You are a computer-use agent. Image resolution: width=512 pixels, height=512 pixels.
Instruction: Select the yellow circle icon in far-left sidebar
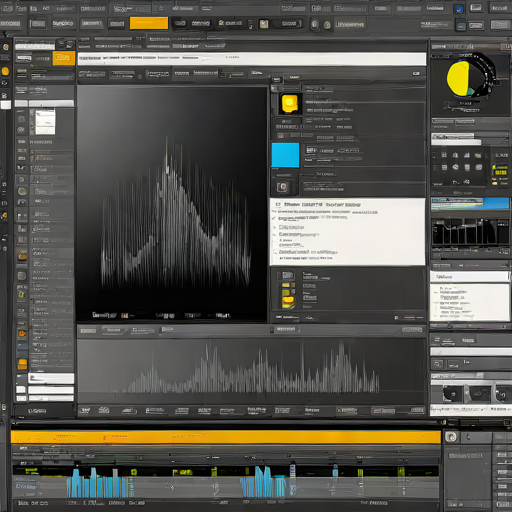coord(5,71)
